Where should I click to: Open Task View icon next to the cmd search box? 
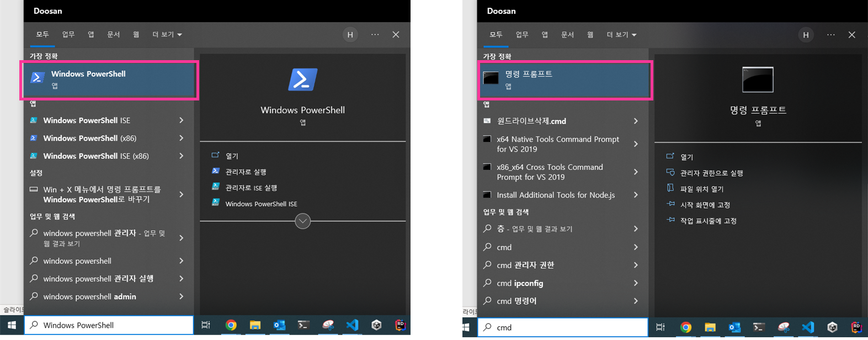pyautogui.click(x=661, y=327)
